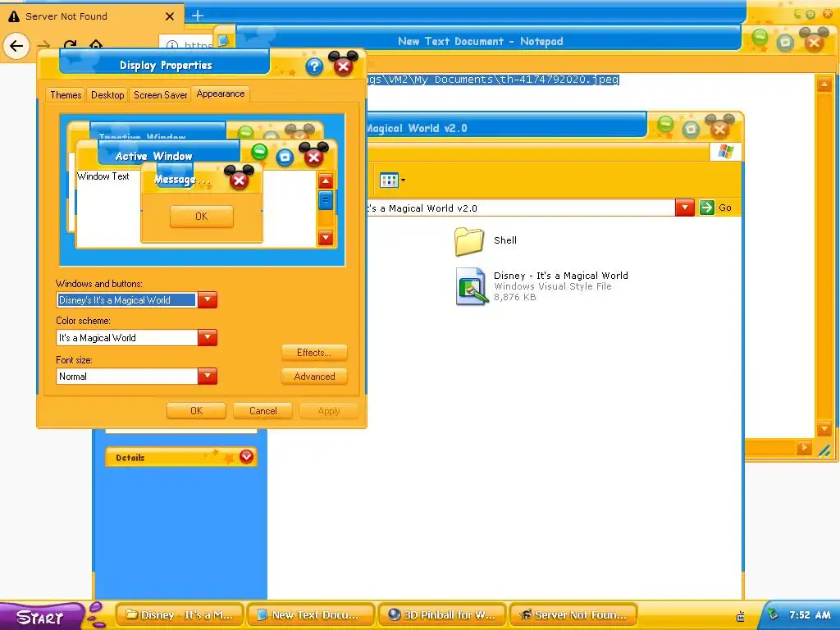
Task: Click preview Active Window green minimize button
Action: [x=259, y=152]
